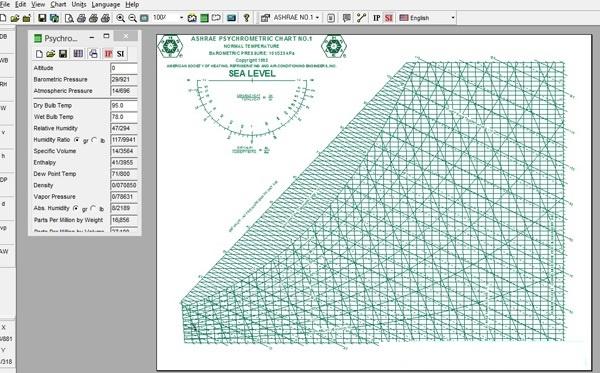
Task: Click the comment bubble icon in toolbar
Action: click(347, 18)
